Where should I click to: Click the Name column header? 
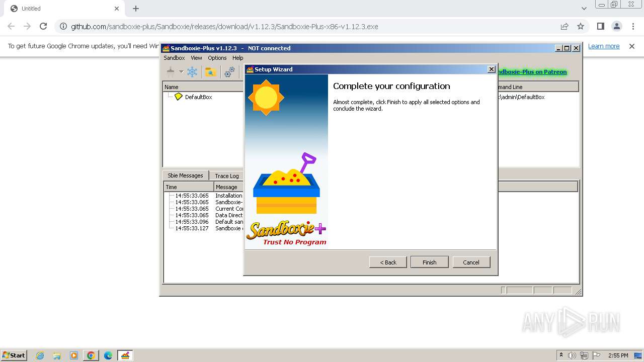click(203, 87)
